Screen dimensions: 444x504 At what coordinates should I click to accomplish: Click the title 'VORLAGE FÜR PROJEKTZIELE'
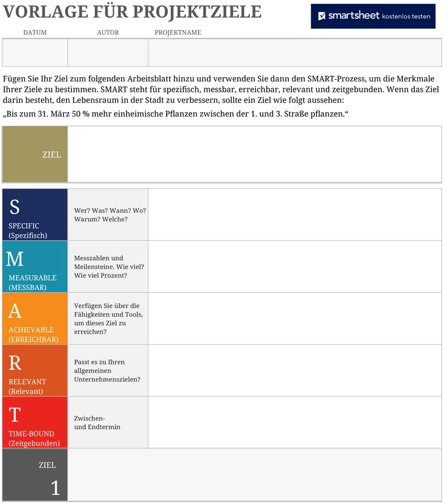pos(132,12)
